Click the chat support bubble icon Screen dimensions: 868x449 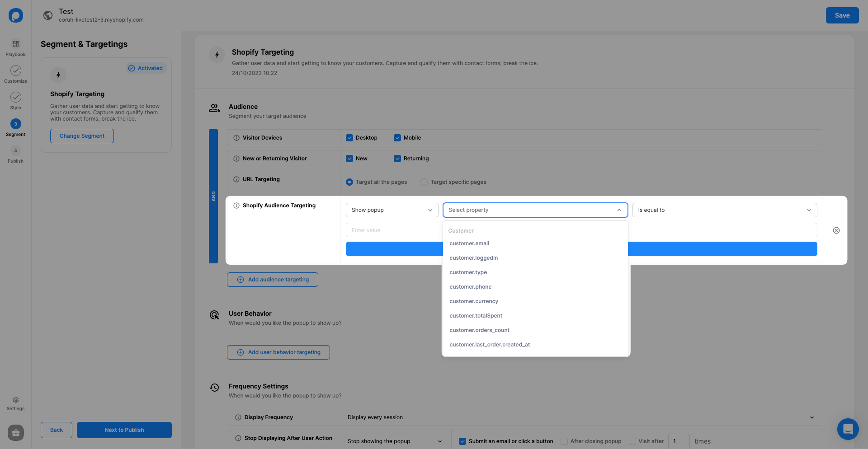(848, 429)
